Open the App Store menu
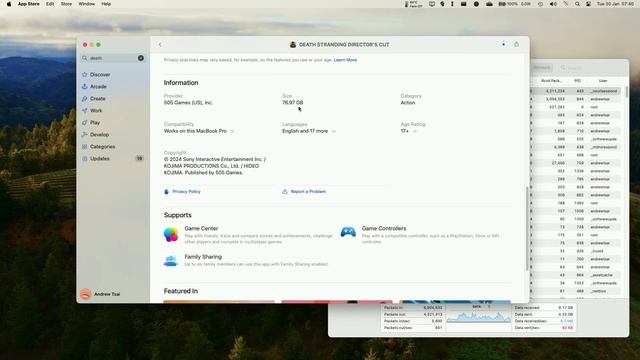 29,4
